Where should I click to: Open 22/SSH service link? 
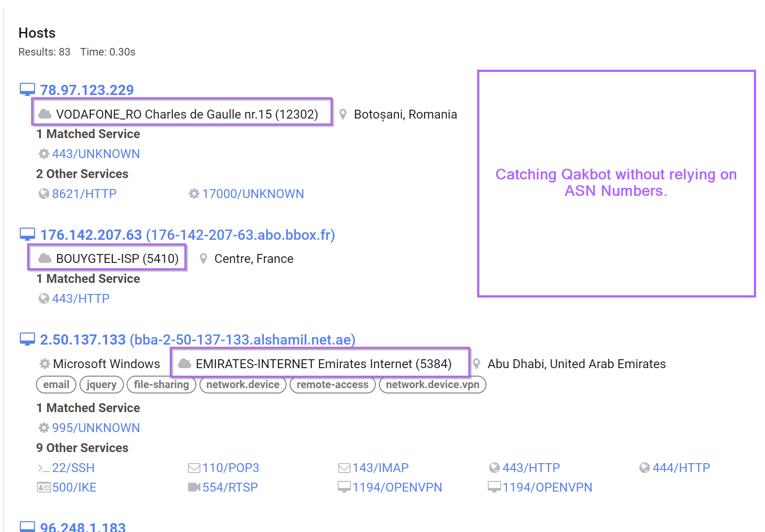point(73,468)
